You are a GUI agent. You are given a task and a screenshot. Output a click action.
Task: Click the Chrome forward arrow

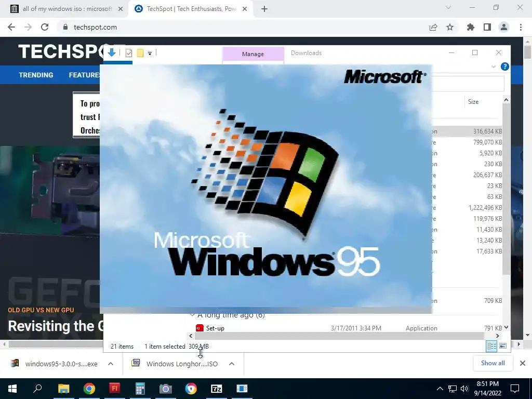pos(28,27)
